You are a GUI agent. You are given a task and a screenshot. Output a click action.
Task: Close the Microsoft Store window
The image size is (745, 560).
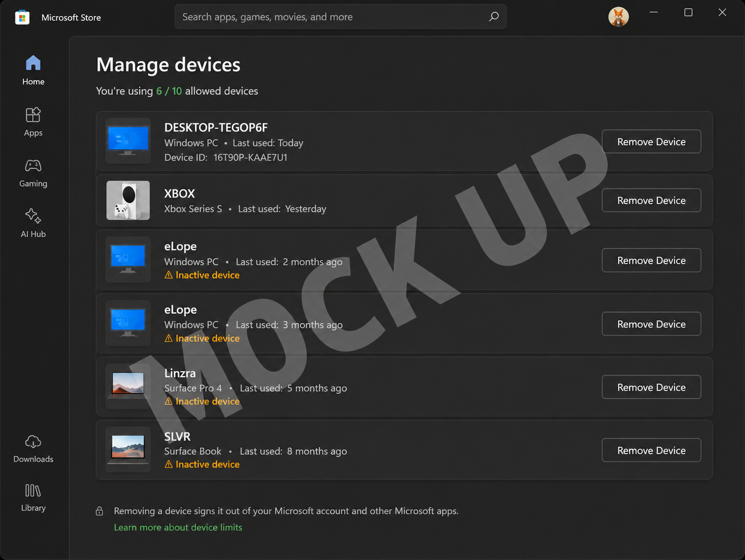[x=722, y=12]
